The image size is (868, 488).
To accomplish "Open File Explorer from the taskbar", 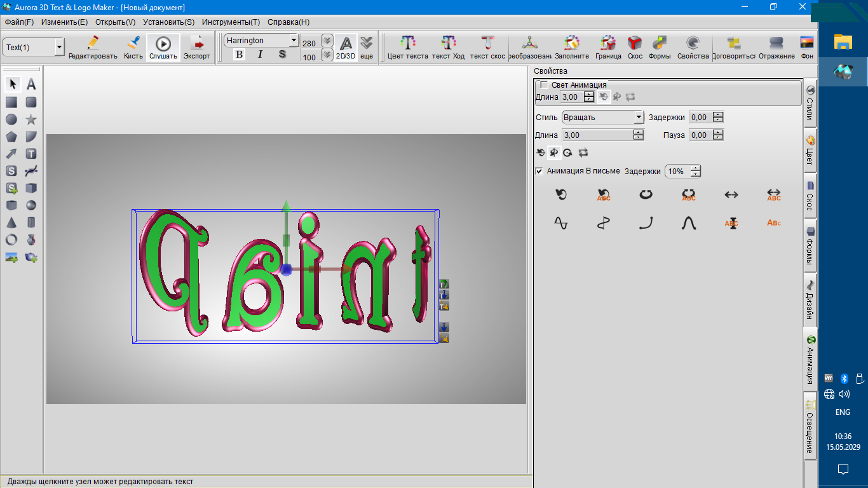I will pos(843,42).
